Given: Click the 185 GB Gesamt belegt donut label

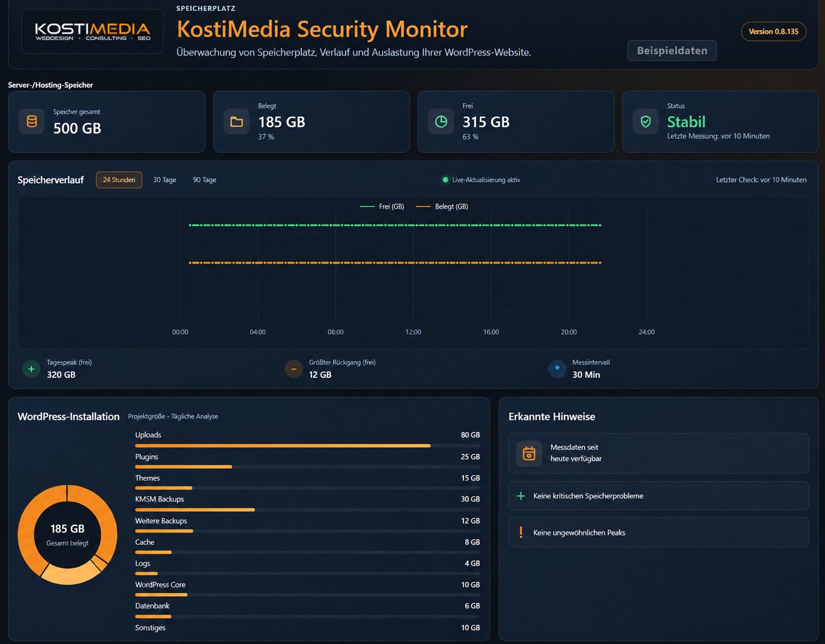Looking at the screenshot, I should (67, 534).
